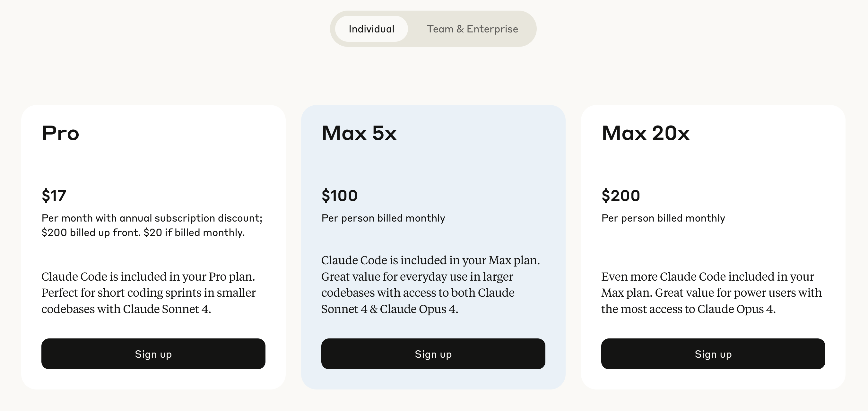Click the Max 20x description about power users
The width and height of the screenshot is (868, 411).
coord(711,293)
